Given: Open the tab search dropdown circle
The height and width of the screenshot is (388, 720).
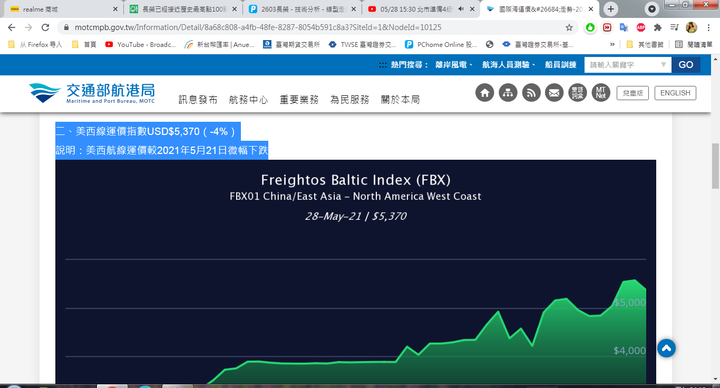Looking at the screenshot, I should 652,9.
